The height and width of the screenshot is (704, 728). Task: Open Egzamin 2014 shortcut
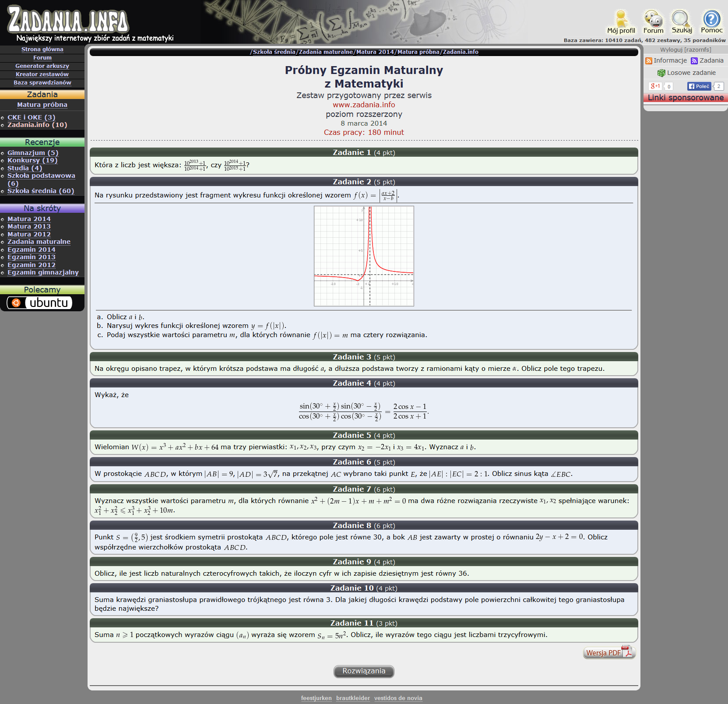[32, 250]
